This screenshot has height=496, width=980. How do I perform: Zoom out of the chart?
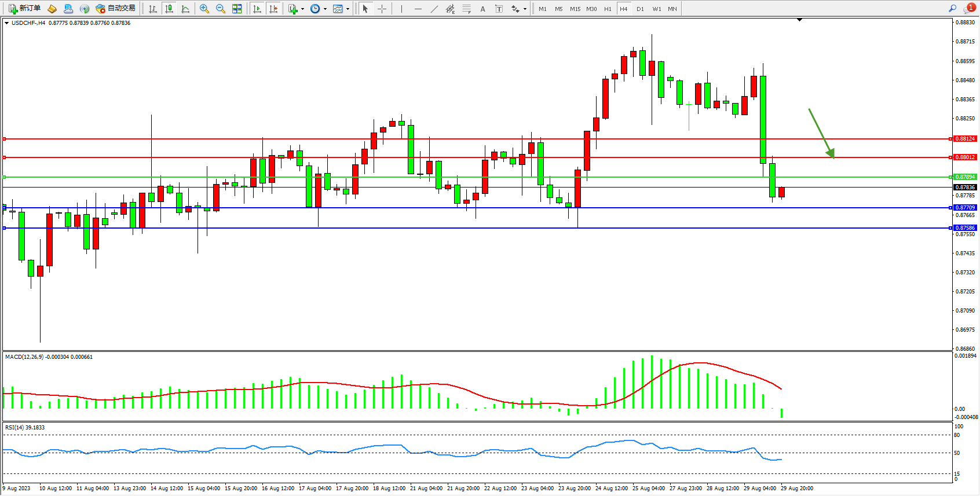(x=221, y=9)
